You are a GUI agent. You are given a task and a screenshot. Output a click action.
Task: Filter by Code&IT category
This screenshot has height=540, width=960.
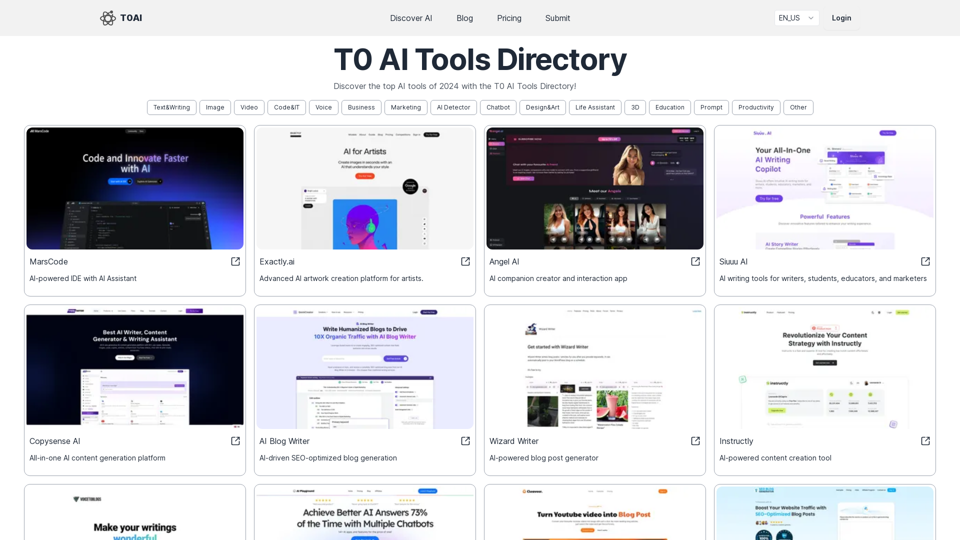coord(287,107)
